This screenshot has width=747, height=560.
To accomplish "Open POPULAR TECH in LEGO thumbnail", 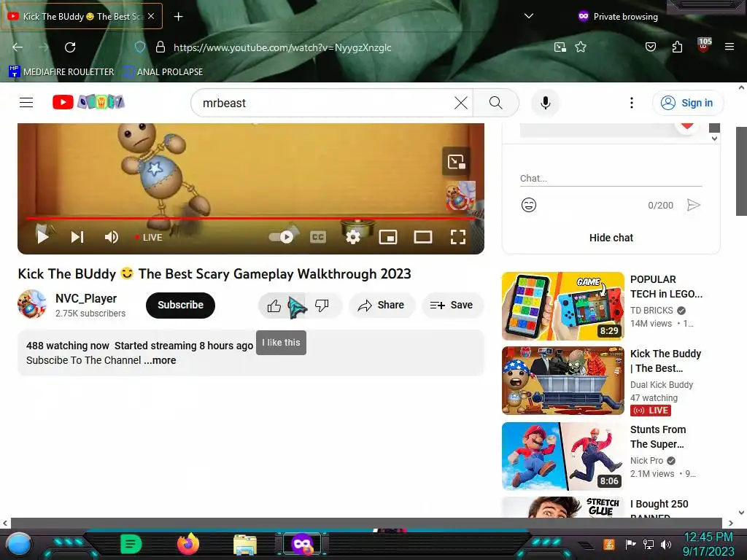I will [x=562, y=306].
